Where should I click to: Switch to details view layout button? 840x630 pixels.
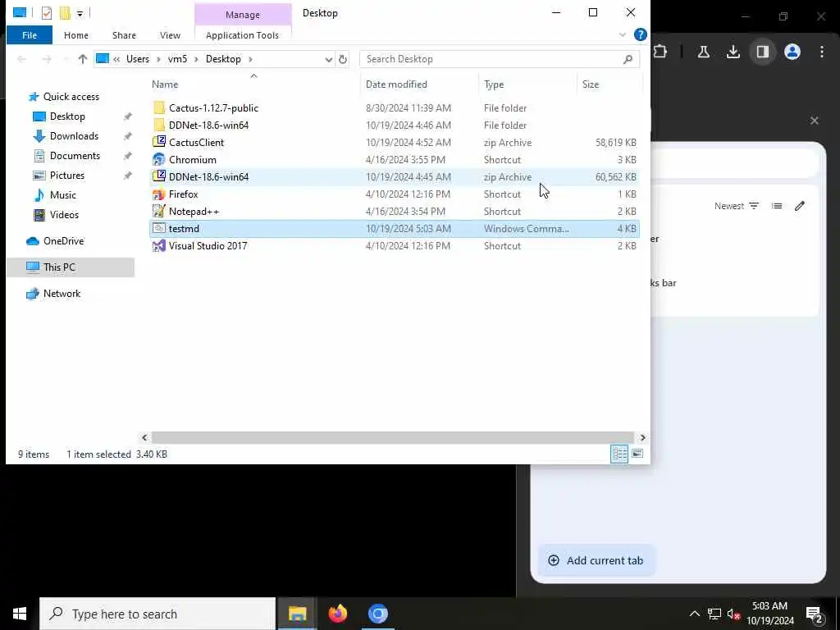(619, 454)
